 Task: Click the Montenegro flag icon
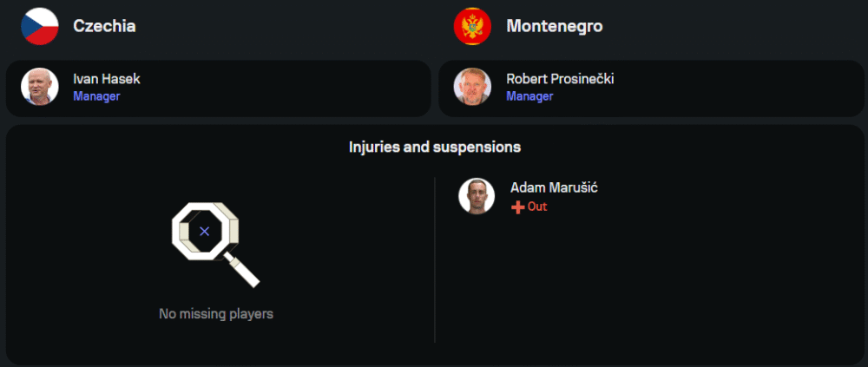pos(472,26)
